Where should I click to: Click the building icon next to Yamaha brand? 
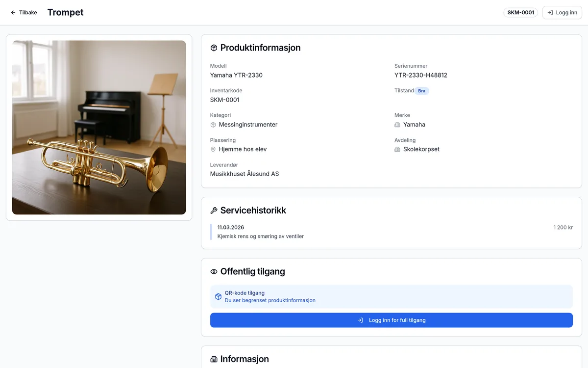[397, 125]
